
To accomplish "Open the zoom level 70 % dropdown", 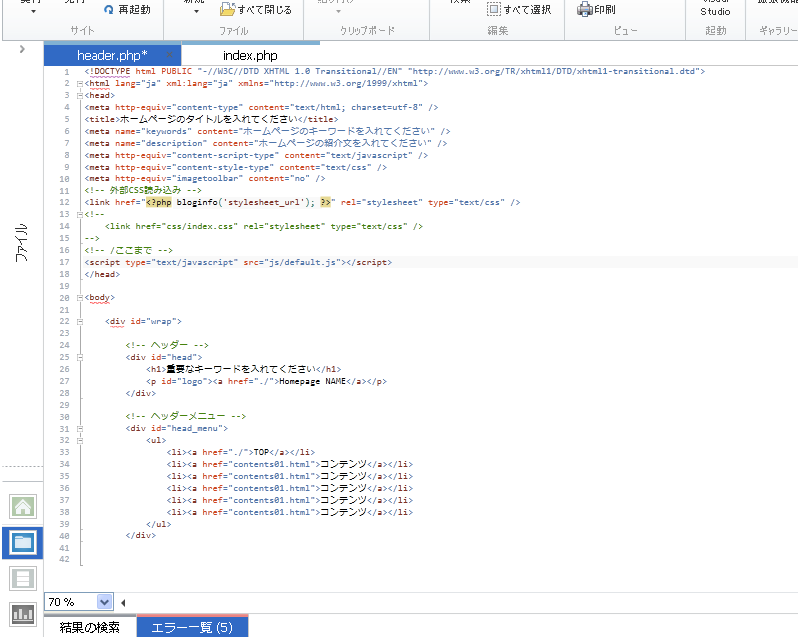I will pyautogui.click(x=105, y=602).
